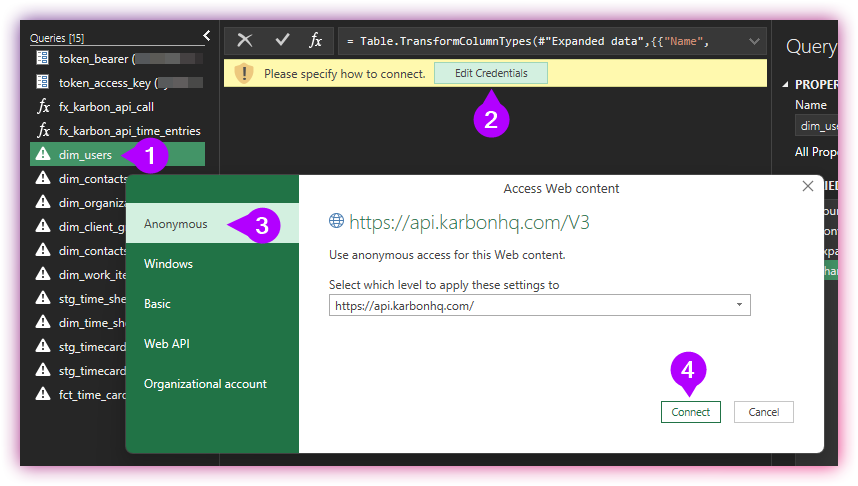Choose Web API authentication tab
The height and width of the screenshot is (486, 858).
point(212,344)
